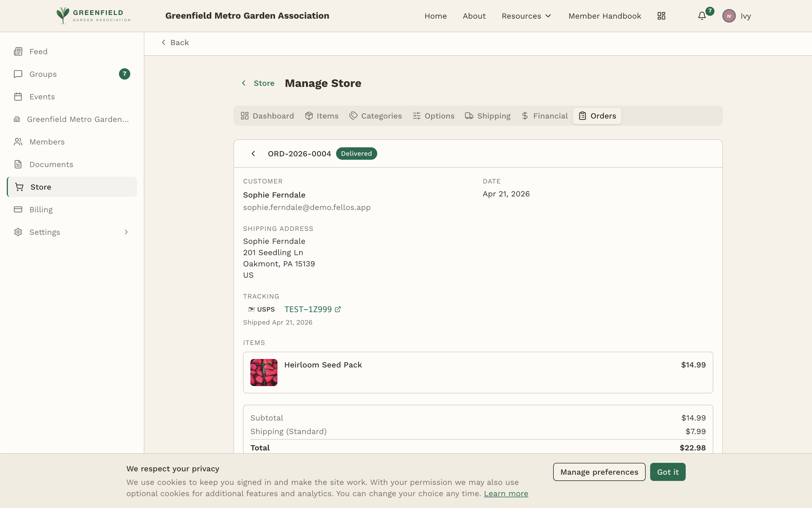Click the Shipping truck icon

pyautogui.click(x=469, y=116)
